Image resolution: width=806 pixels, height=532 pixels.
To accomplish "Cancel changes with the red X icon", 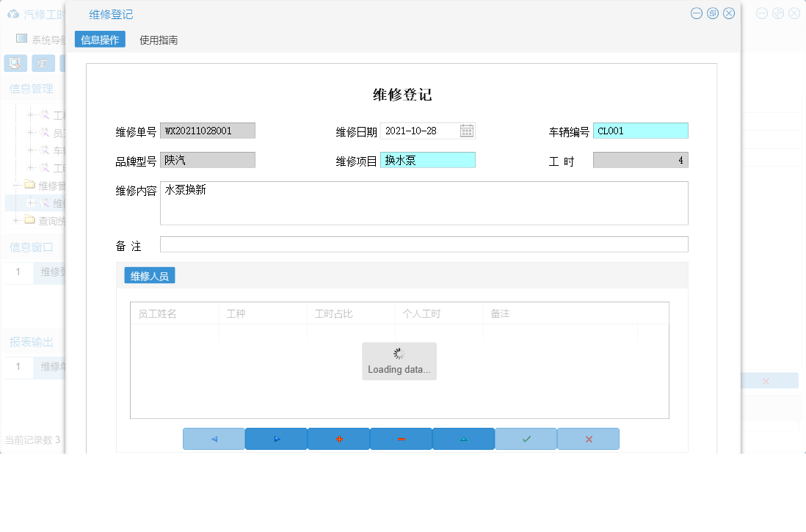I will click(x=588, y=438).
